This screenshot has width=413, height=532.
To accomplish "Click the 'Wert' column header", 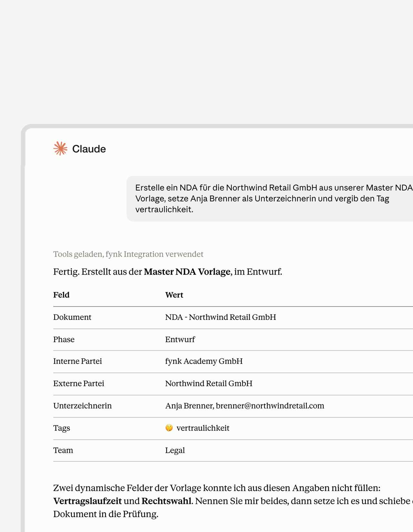I will [174, 295].
